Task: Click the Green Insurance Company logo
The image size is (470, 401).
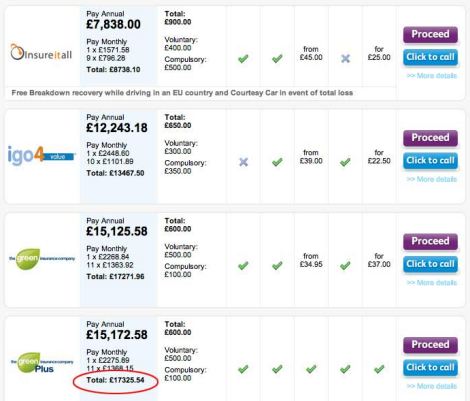Action: 42,259
